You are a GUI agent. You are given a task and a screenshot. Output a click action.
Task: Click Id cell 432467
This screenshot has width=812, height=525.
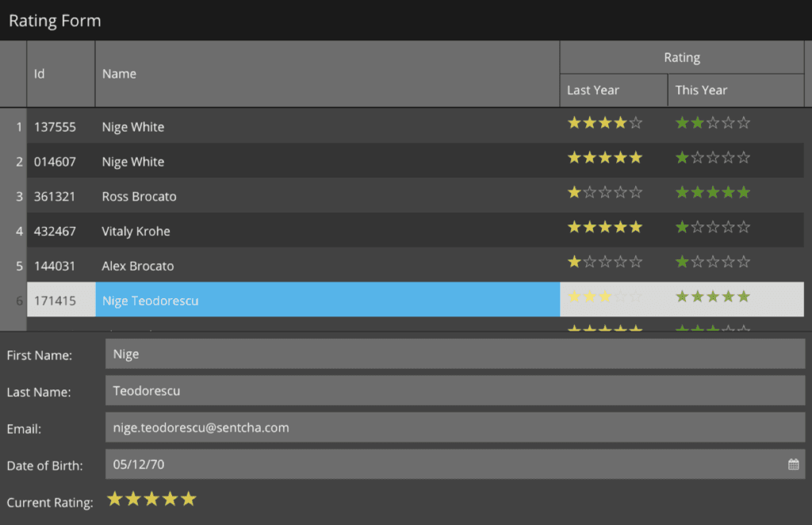pos(60,231)
